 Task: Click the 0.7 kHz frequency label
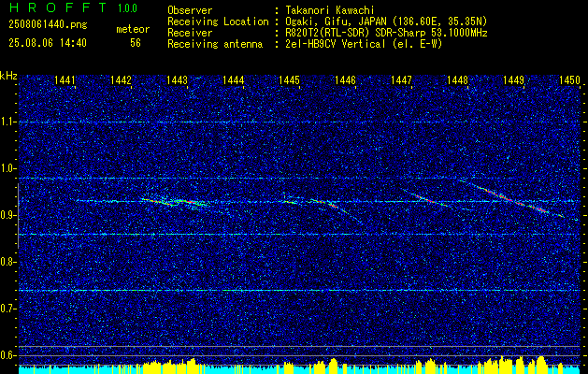pyautogui.click(x=8, y=309)
